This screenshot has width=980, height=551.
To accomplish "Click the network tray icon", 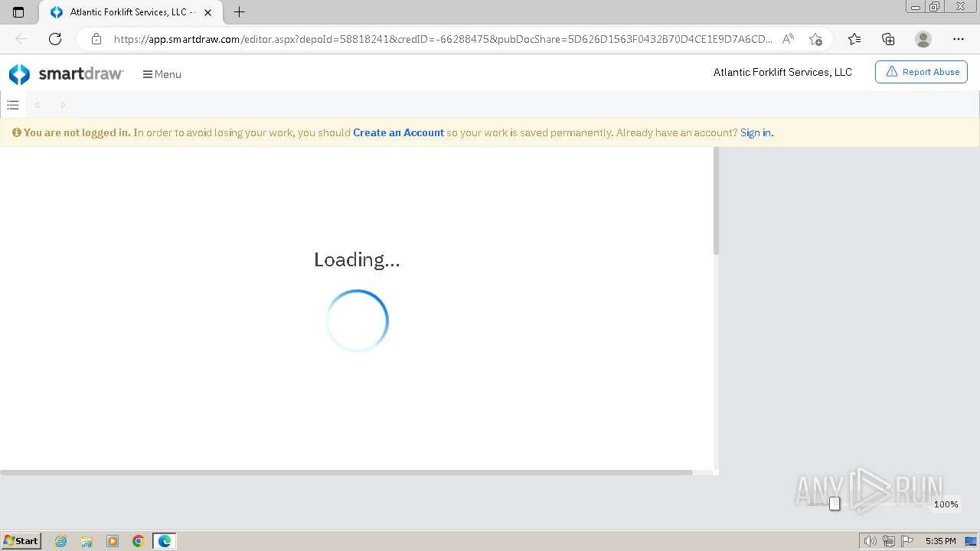I will (x=889, y=541).
